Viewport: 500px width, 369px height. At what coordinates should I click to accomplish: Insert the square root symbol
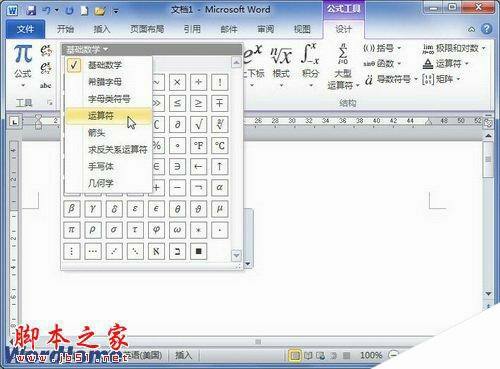(x=198, y=124)
